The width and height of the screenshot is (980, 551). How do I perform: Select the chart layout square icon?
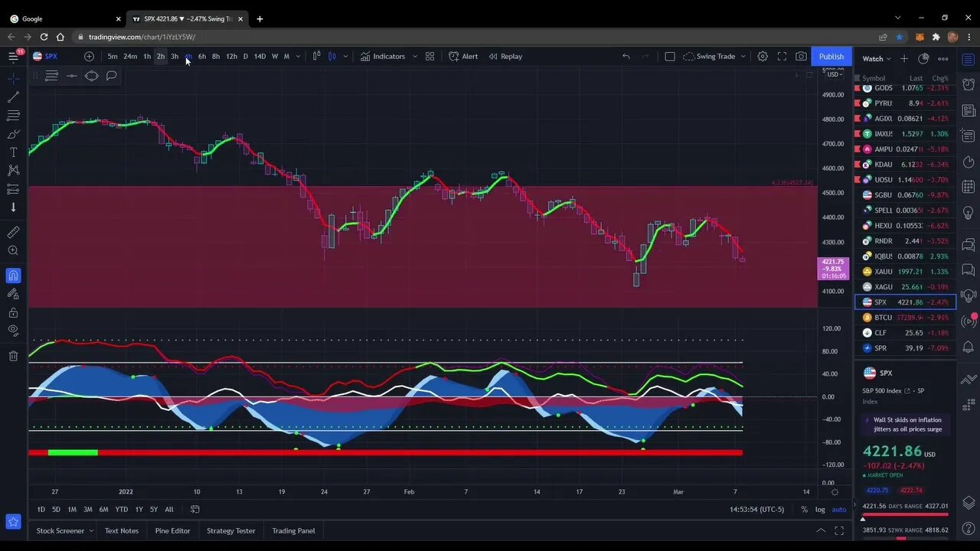[669, 56]
